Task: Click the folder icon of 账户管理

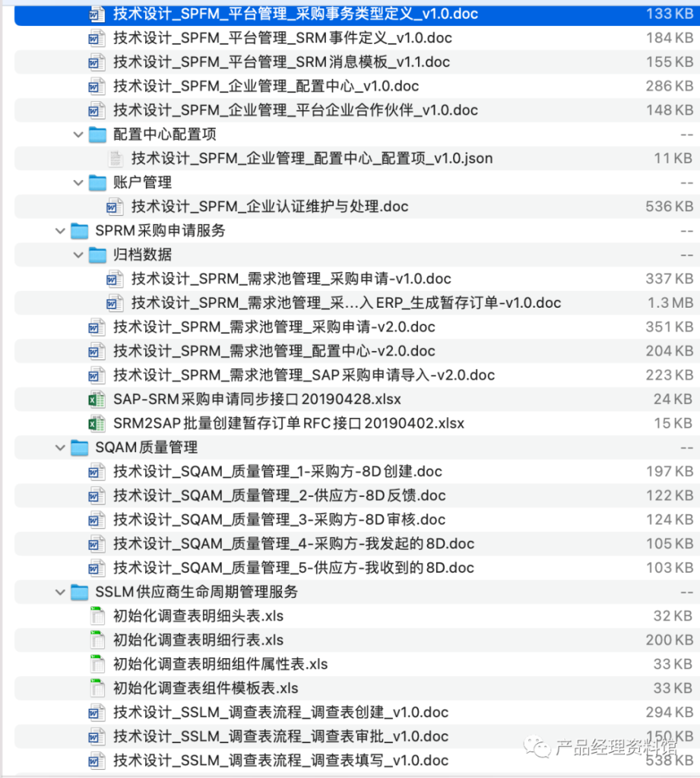Action: (99, 182)
